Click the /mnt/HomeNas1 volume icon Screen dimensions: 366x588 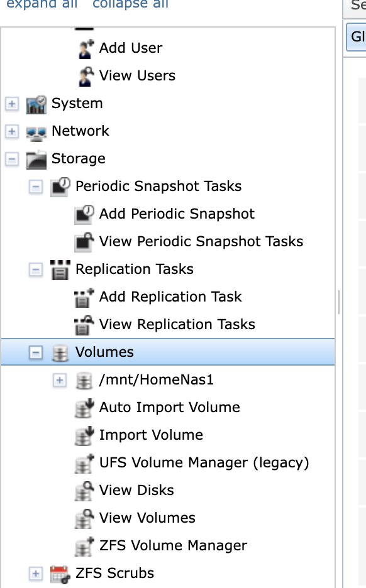[x=84, y=380]
